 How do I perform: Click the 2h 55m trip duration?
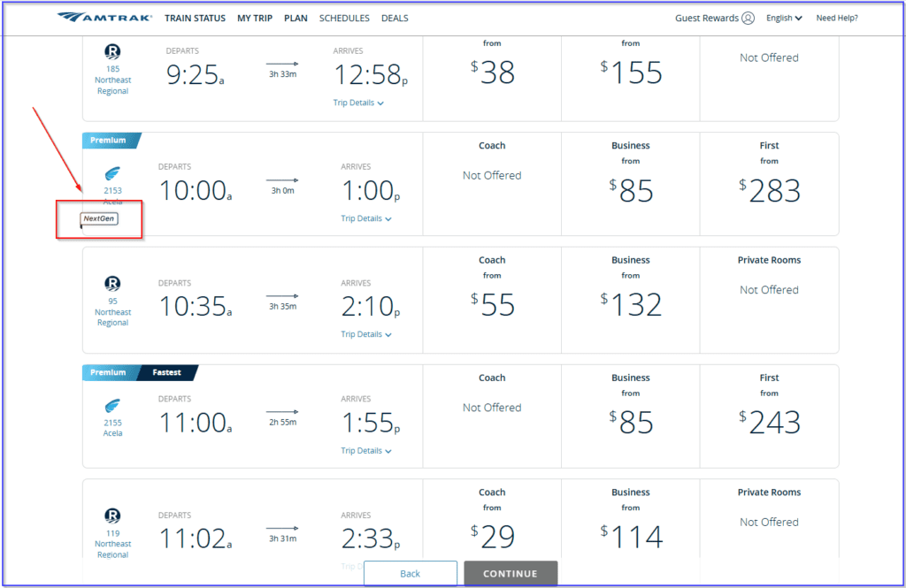(282, 423)
